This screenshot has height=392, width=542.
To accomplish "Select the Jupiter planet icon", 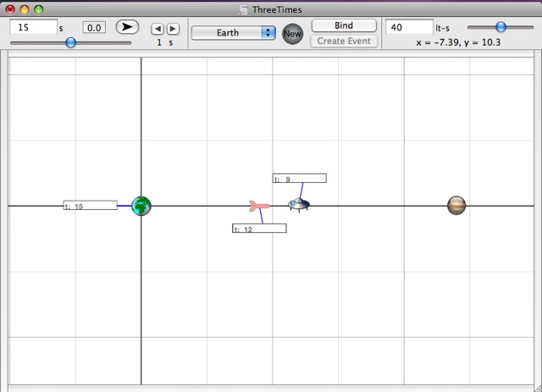I will [456, 205].
